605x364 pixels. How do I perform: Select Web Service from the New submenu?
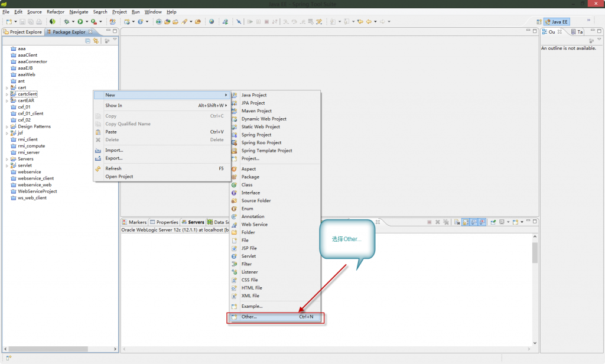(275, 225)
